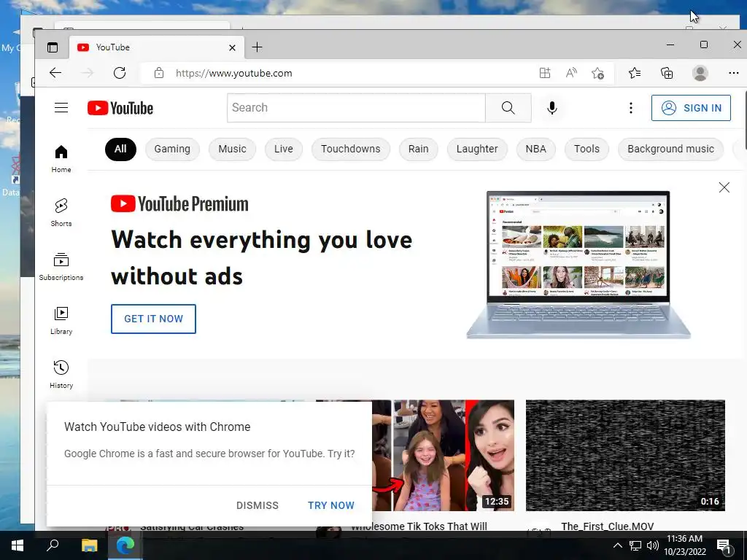
Task: Close the YouTube tab
Action: click(x=232, y=47)
